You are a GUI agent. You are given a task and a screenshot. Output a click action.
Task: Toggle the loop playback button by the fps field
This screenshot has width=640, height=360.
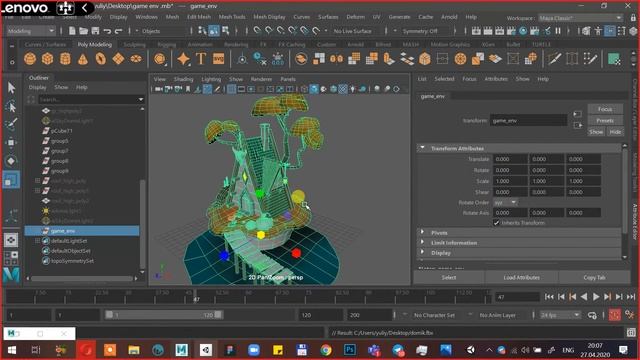pyautogui.click(x=592, y=315)
